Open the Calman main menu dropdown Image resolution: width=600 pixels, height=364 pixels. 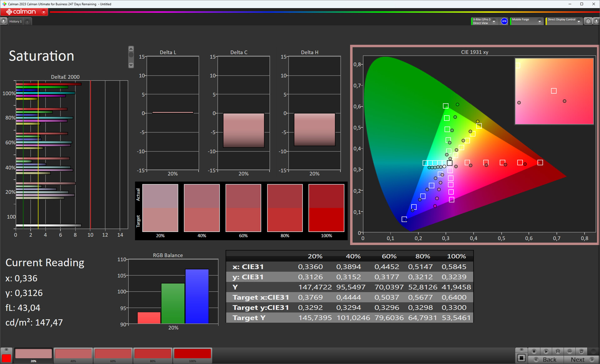pyautogui.click(x=44, y=12)
